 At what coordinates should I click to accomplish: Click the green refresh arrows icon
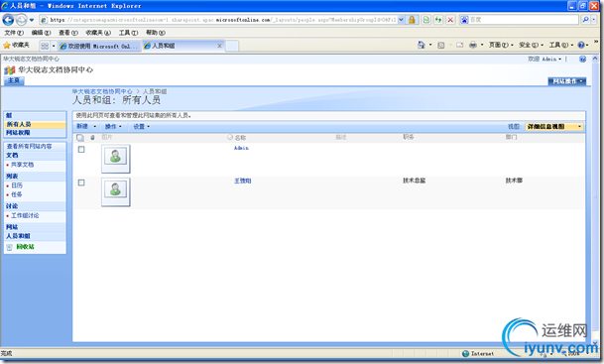(x=438, y=20)
